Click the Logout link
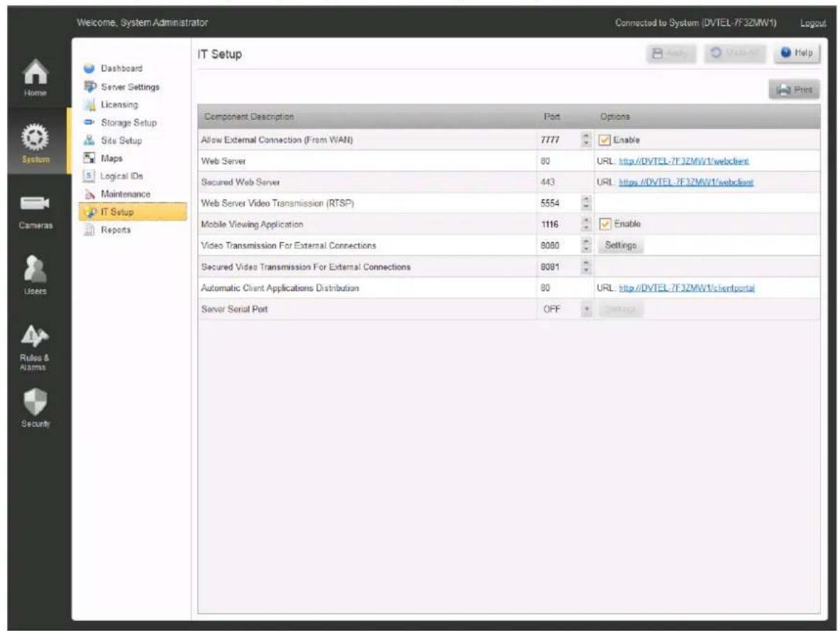840x631 pixels. pos(812,23)
